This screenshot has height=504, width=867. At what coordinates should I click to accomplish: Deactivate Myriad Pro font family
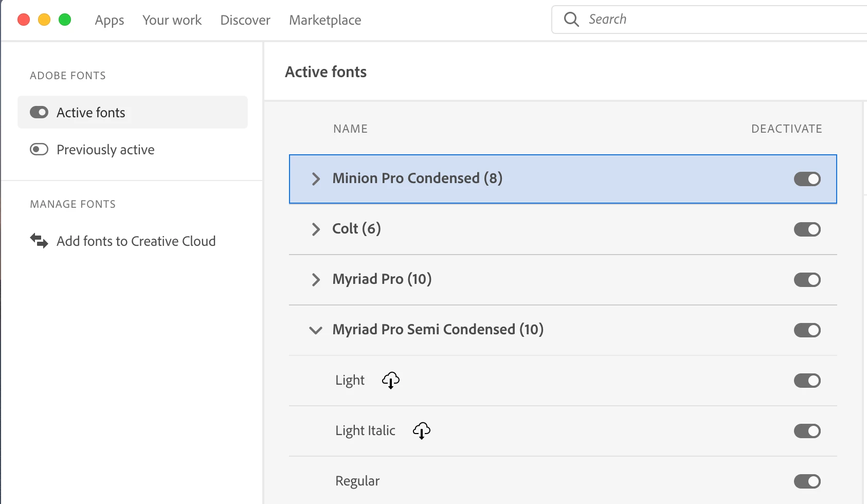point(807,280)
